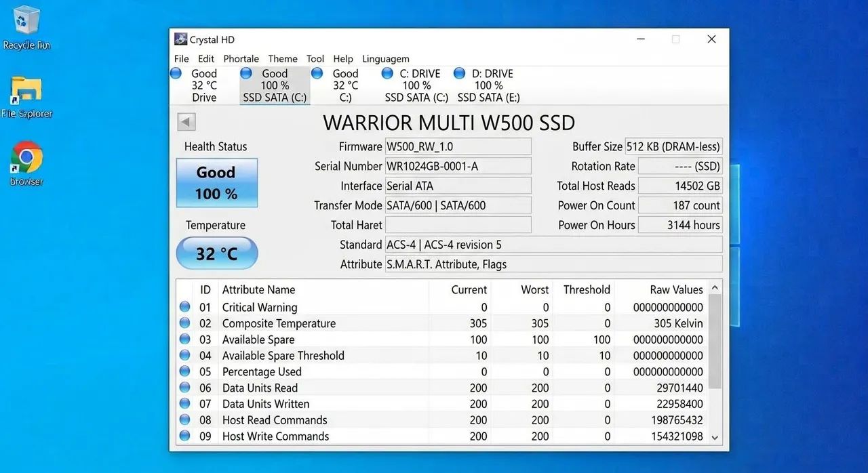Select Composite Temperature status orb

[184, 323]
